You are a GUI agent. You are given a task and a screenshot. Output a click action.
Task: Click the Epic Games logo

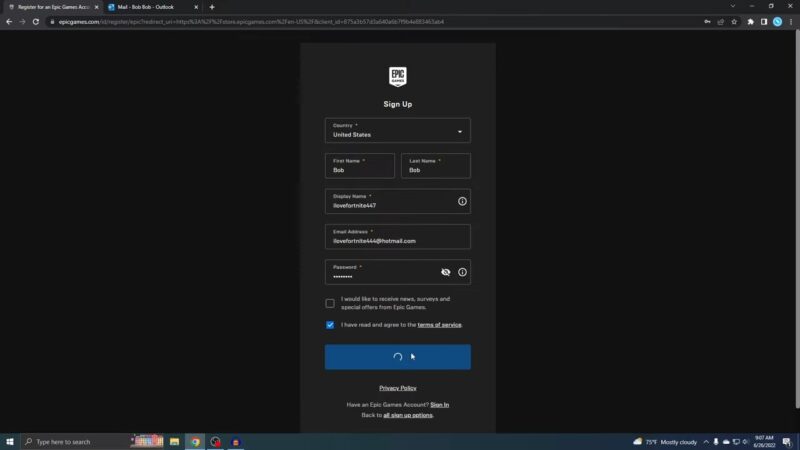(x=397, y=77)
